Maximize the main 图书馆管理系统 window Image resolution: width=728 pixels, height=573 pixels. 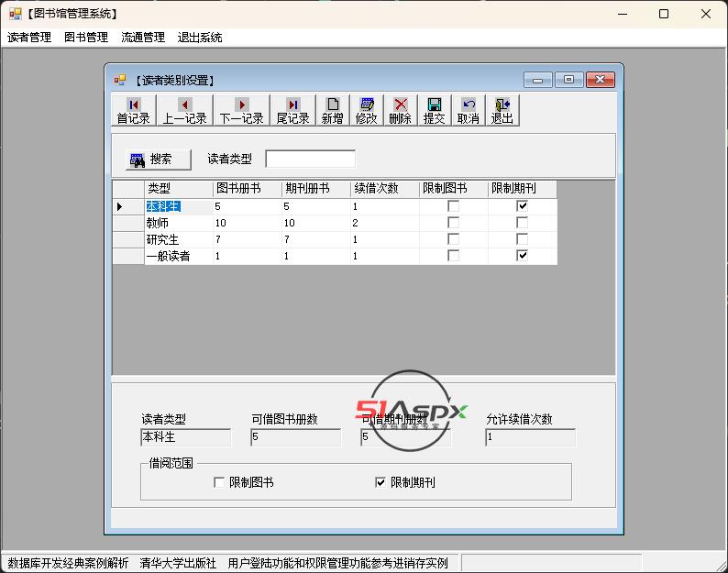(664, 14)
